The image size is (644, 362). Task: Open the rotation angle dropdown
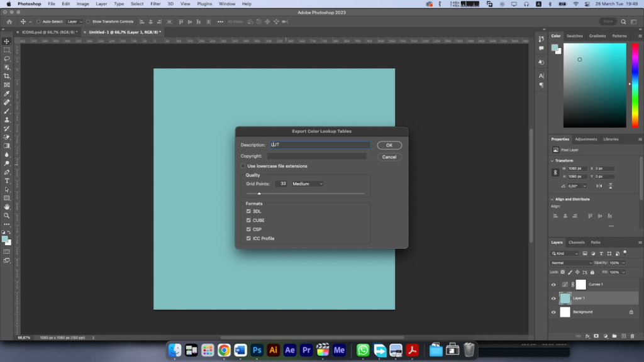585,186
